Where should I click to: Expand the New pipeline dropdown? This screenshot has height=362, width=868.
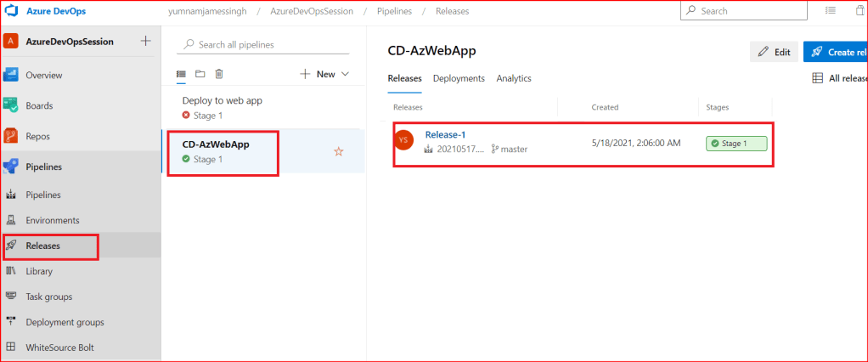click(325, 74)
